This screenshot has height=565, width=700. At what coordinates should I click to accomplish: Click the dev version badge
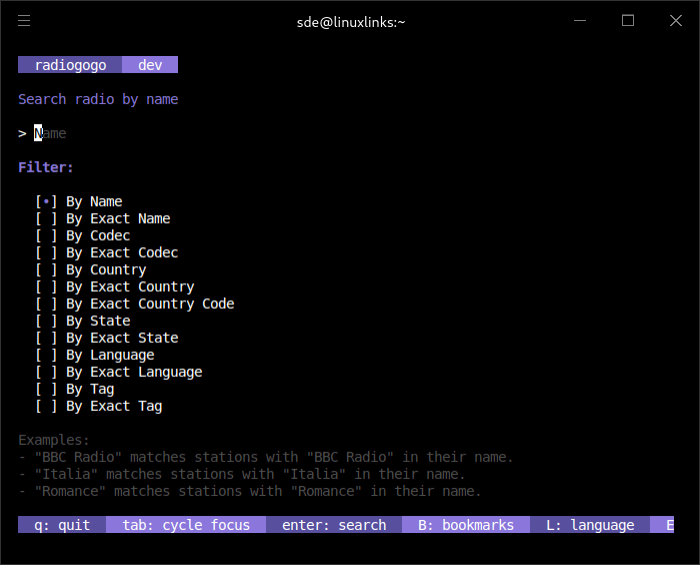(x=150, y=65)
